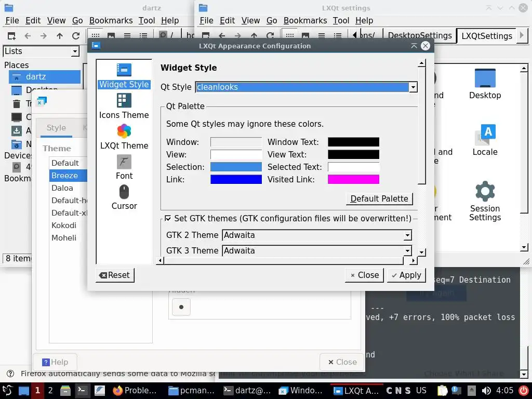Reload the LXQt settings window view
This screenshot has width=532, height=399.
pyautogui.click(x=270, y=36)
